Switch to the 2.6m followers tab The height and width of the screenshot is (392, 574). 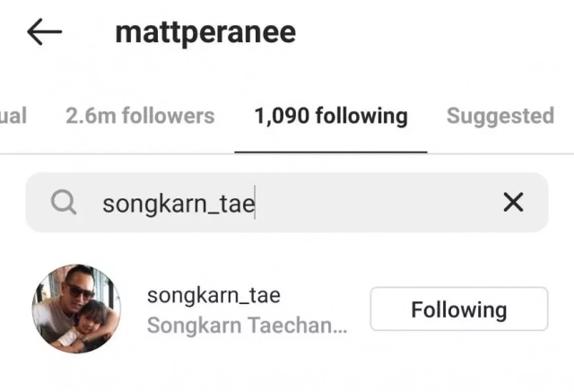tap(140, 116)
